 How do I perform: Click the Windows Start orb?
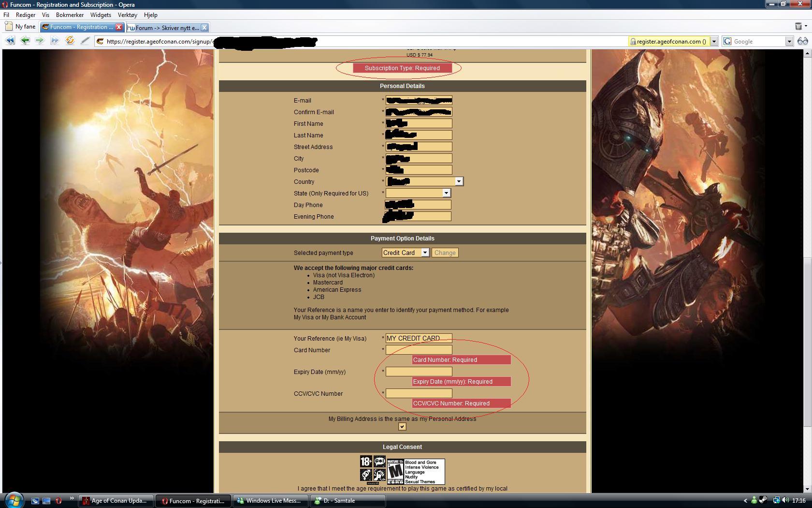point(14,500)
